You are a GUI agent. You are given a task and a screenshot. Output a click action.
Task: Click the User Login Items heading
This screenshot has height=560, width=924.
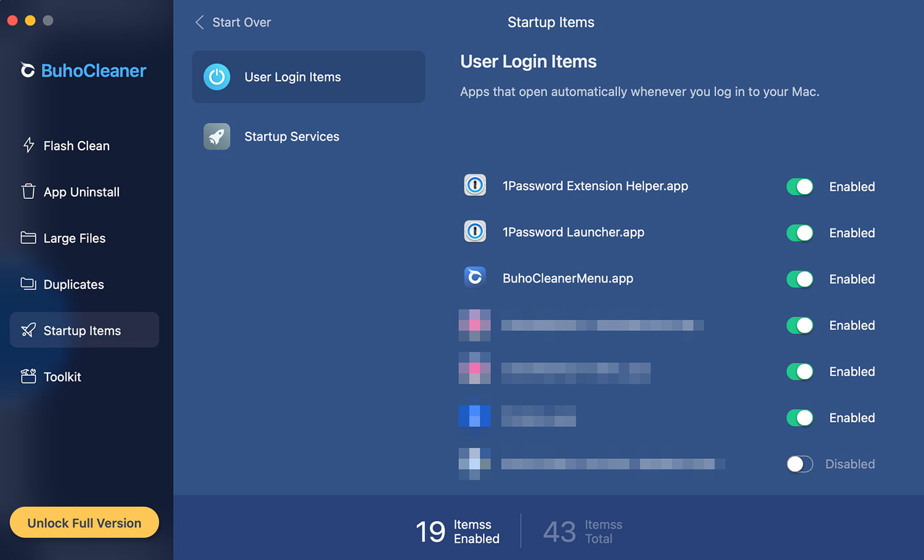coord(529,62)
